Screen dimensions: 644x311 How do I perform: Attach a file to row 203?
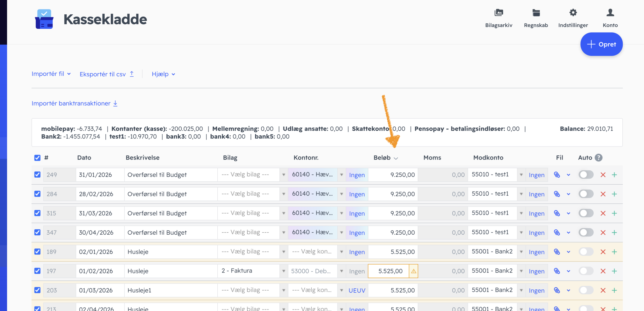coord(557,290)
